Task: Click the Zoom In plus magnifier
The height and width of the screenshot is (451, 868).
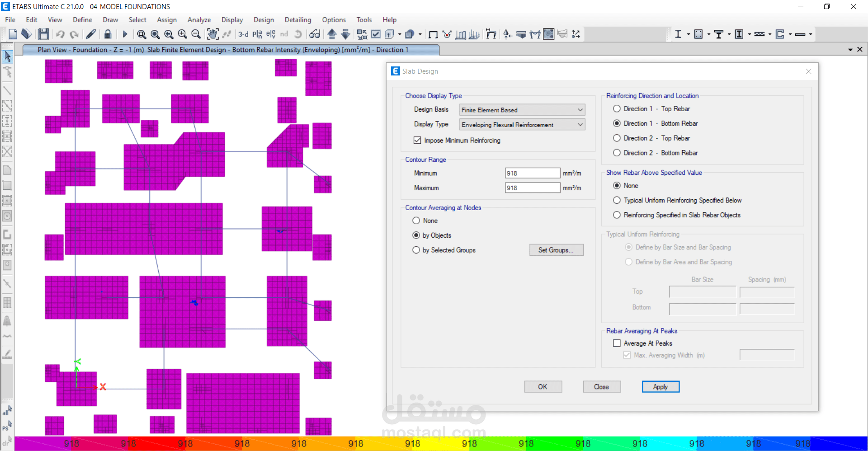Action: 182,34
